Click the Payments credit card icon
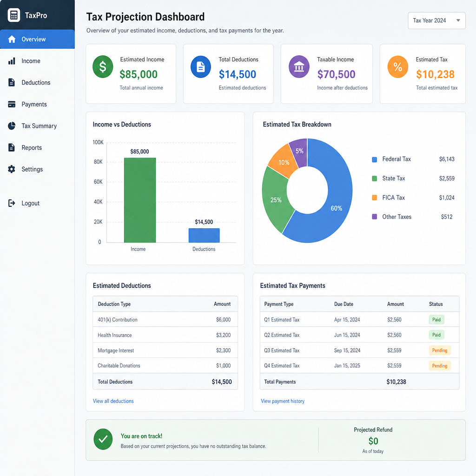Screen dimensions: 476x476 12,104
